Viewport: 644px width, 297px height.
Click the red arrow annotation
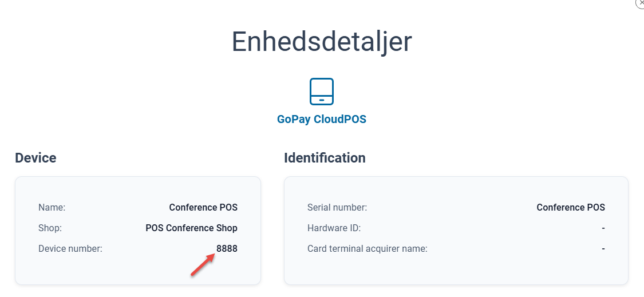pyautogui.click(x=203, y=265)
